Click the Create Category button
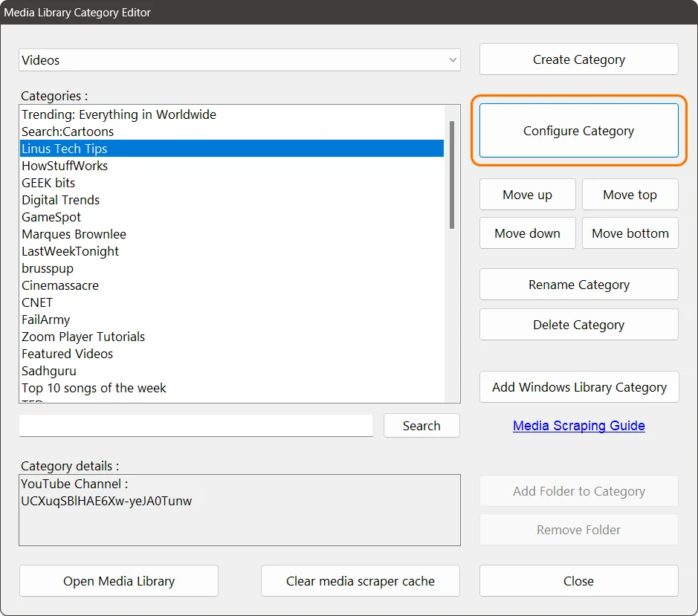Image resolution: width=698 pixels, height=616 pixels. 579,59
